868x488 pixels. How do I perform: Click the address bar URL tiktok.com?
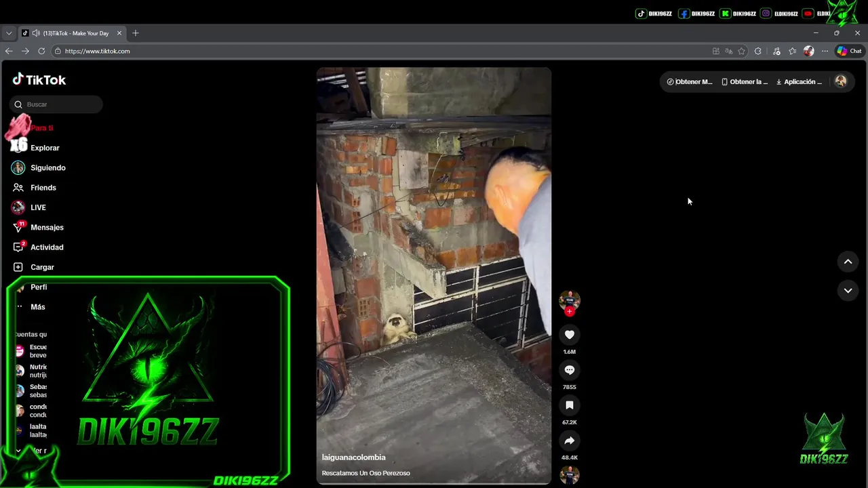point(97,51)
